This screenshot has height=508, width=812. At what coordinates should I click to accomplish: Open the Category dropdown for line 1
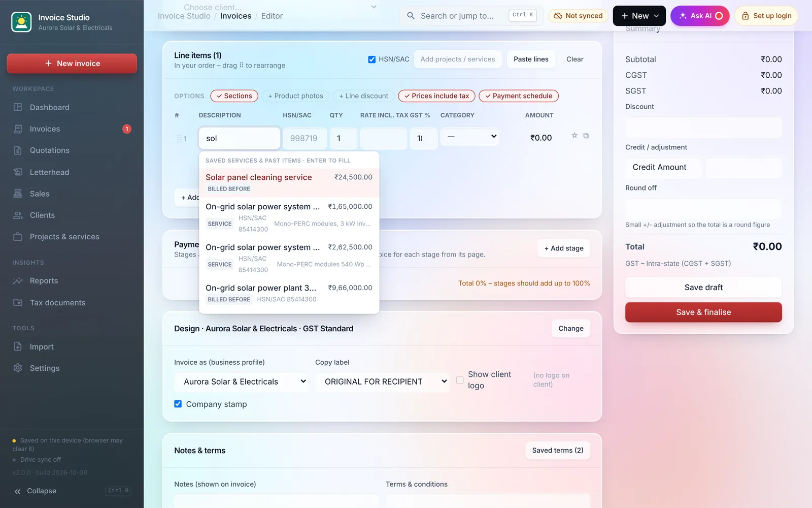470,137
